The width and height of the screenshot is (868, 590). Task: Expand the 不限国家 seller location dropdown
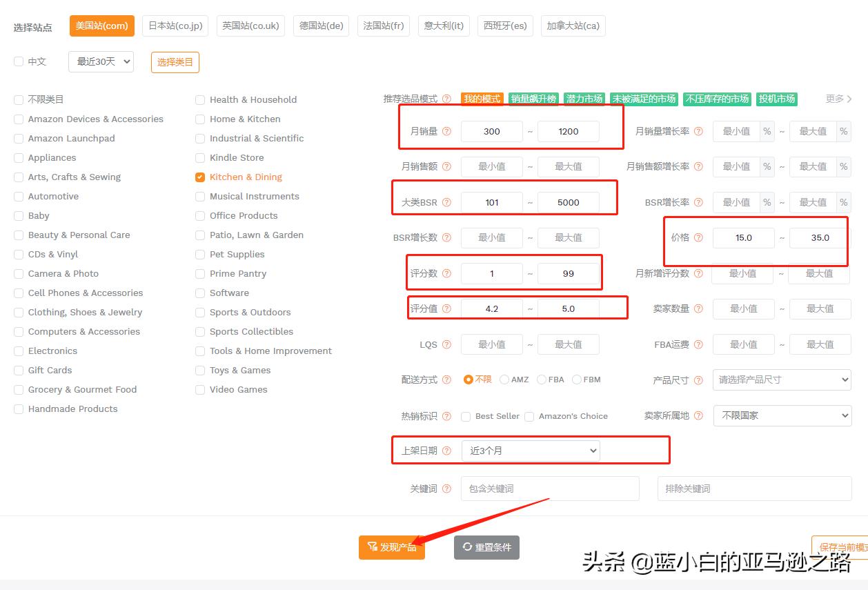(782, 415)
